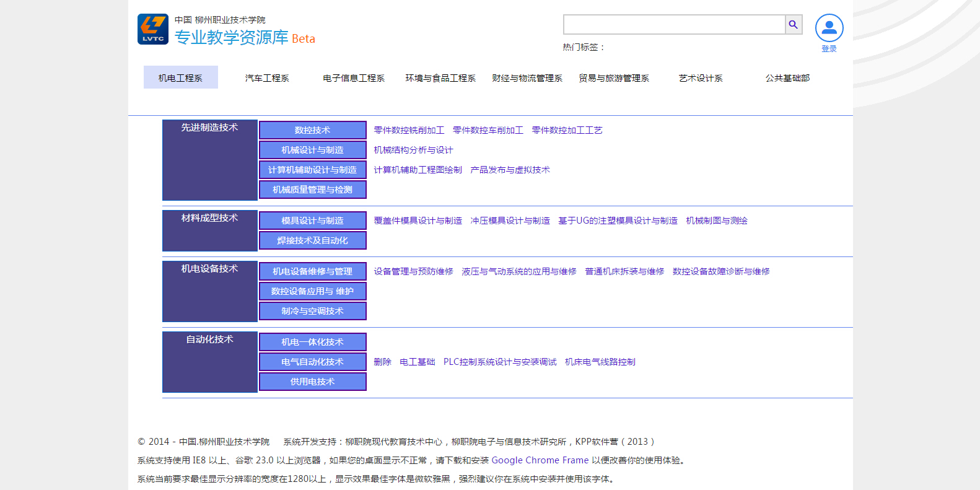Open the 模具设计与制造 major button

[312, 221]
